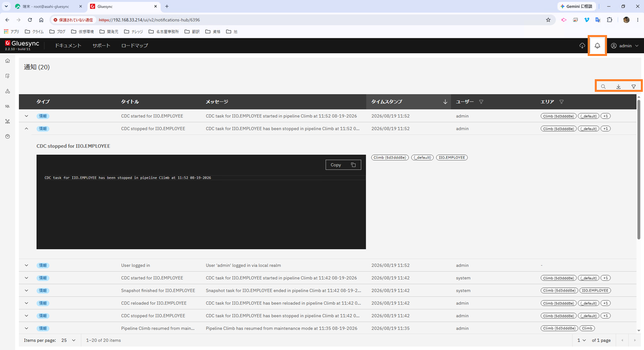Click the Gemini に相談 button
This screenshot has height=350, width=644.
pos(576,6)
